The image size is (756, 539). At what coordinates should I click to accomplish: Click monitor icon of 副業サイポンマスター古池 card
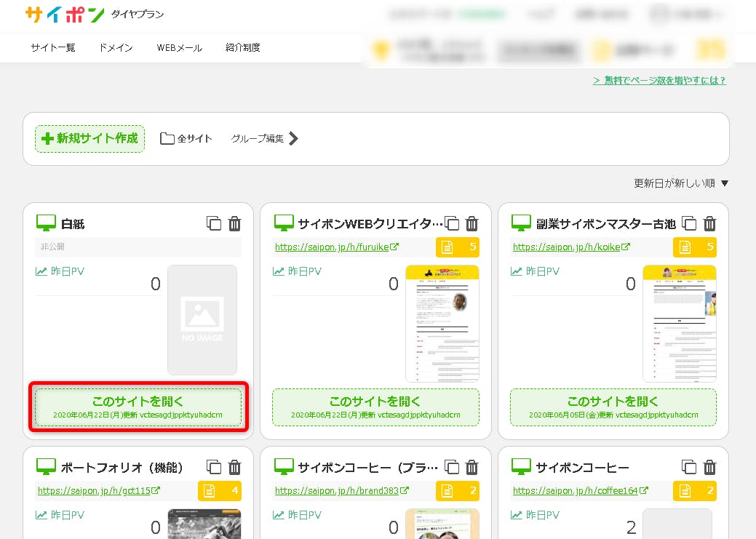point(521,223)
